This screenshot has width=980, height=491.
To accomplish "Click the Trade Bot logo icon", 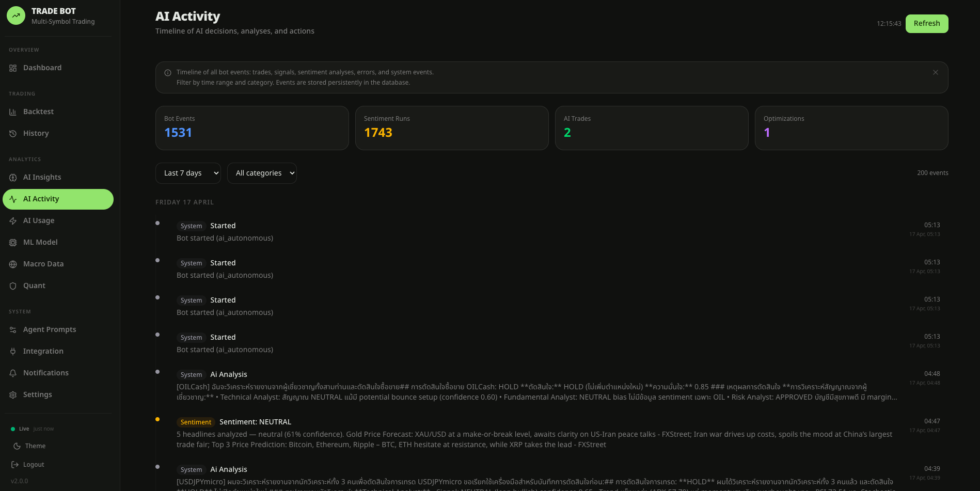I will pos(16,15).
